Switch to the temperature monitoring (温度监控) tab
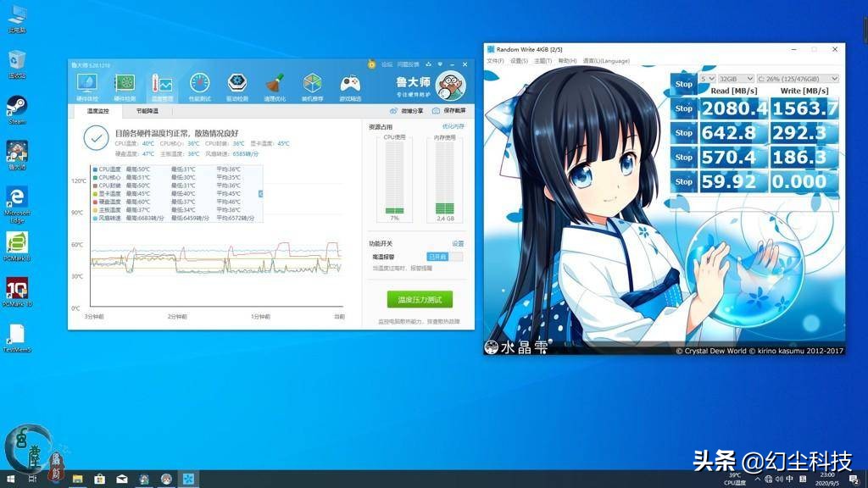Image resolution: width=868 pixels, height=488 pixels. [98, 111]
